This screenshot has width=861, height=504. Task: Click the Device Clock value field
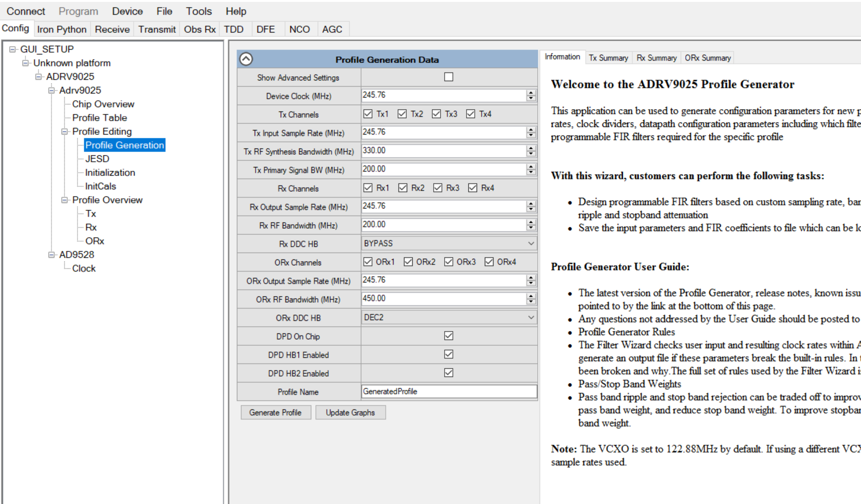[x=443, y=95]
